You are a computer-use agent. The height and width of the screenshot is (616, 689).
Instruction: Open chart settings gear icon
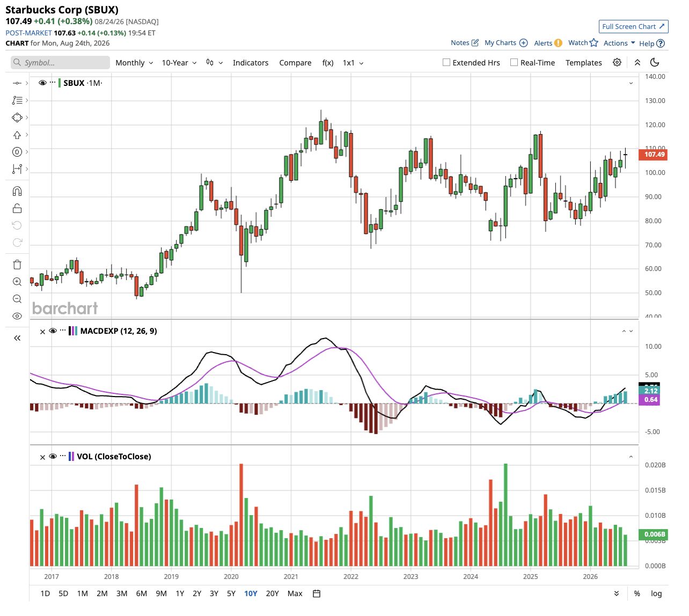pos(617,62)
